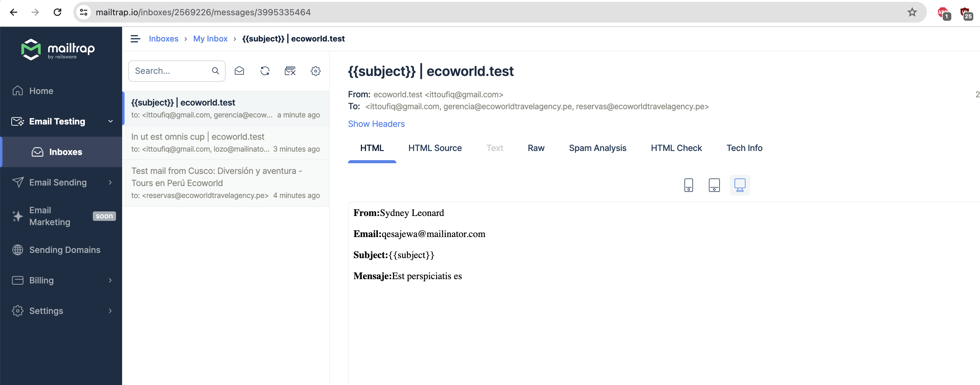Select the Spam Analysis tab
Viewport: 980px width, 385px height.
click(597, 148)
